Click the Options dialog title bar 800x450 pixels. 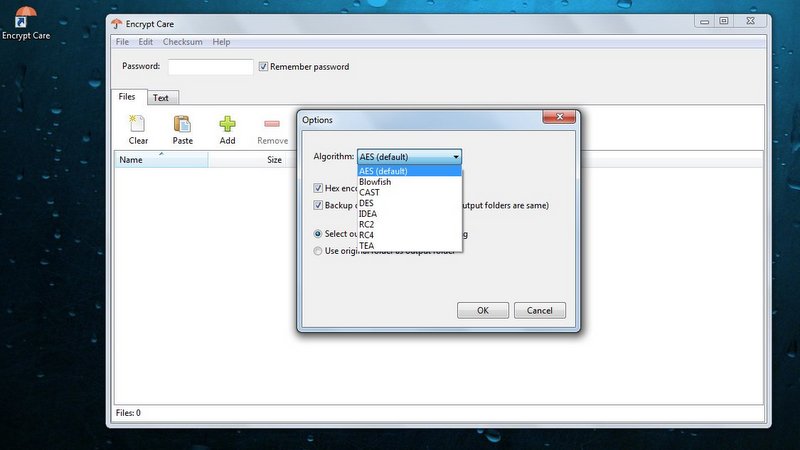(421, 120)
